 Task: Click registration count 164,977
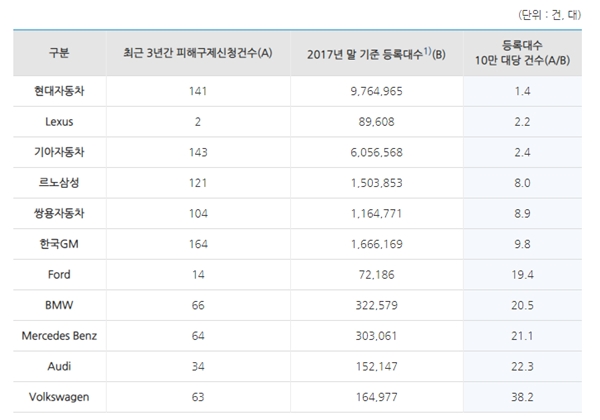pyautogui.click(x=377, y=397)
